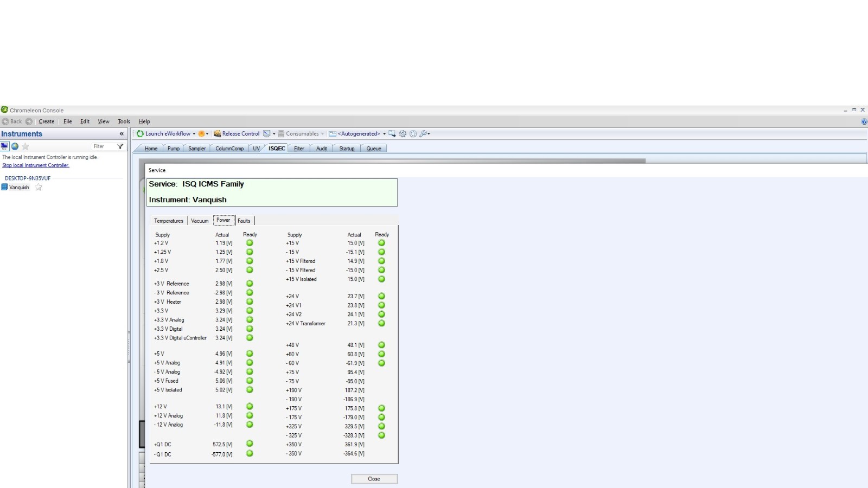Open the Tools menu

[x=124, y=121]
